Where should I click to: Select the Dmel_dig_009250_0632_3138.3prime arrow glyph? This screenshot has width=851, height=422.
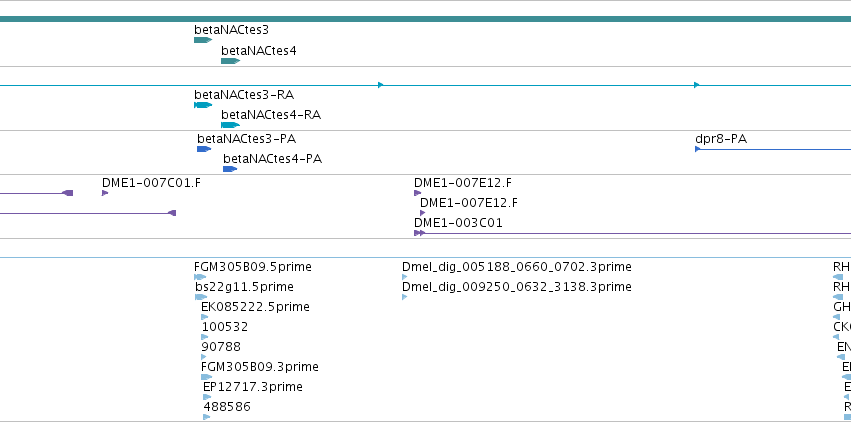point(404,297)
